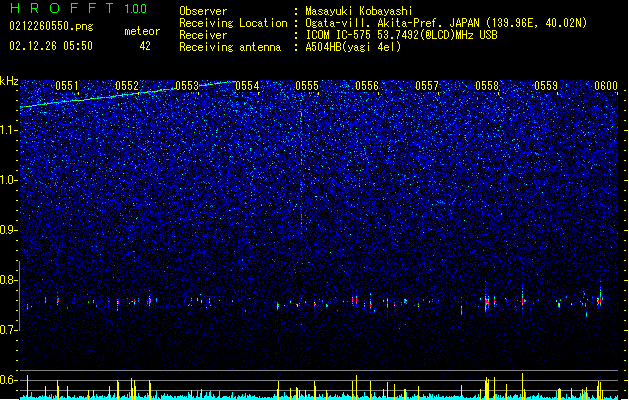Image resolution: width=629 pixels, height=400 pixels.
Task: Click the 'Receiving antenna' field label
Action: 230,47
